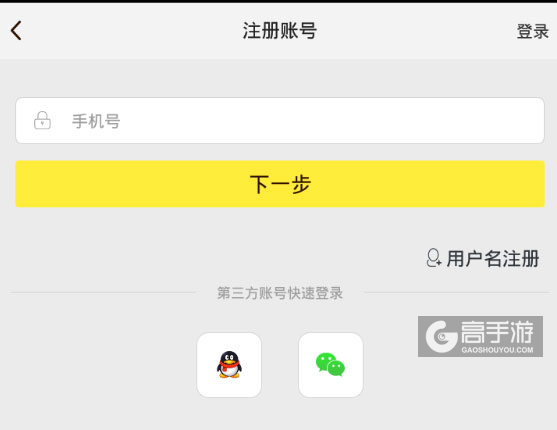Viewport: 557px width, 430px height.
Task: Click the 第三方账号快速登录 section label
Action: coord(280,294)
